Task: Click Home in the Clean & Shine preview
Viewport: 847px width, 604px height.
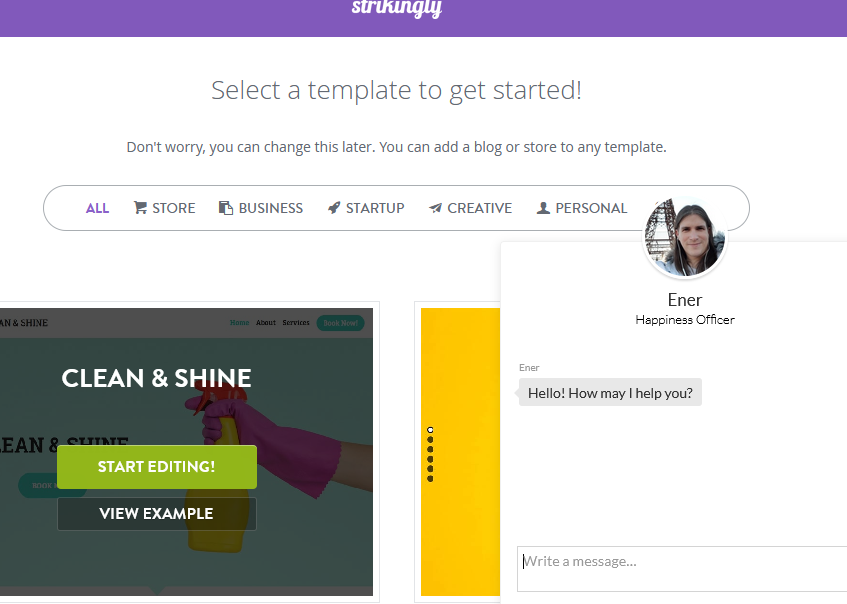Action: coord(240,323)
